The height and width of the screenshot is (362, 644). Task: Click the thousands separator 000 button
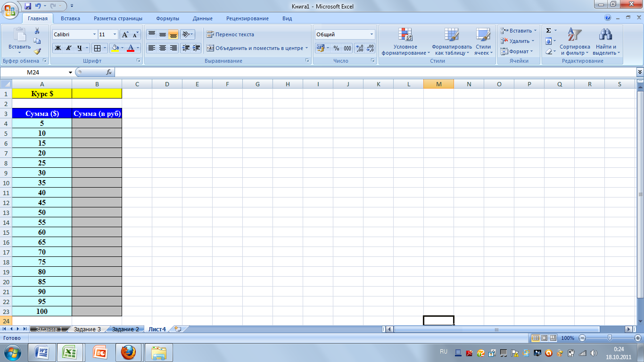pyautogui.click(x=347, y=48)
